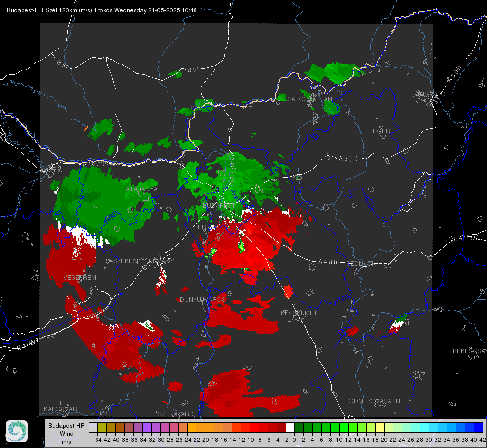Click the swirl logo beside the wind legend
Image resolution: width=487 pixels, height=448 pixels.
point(17,431)
